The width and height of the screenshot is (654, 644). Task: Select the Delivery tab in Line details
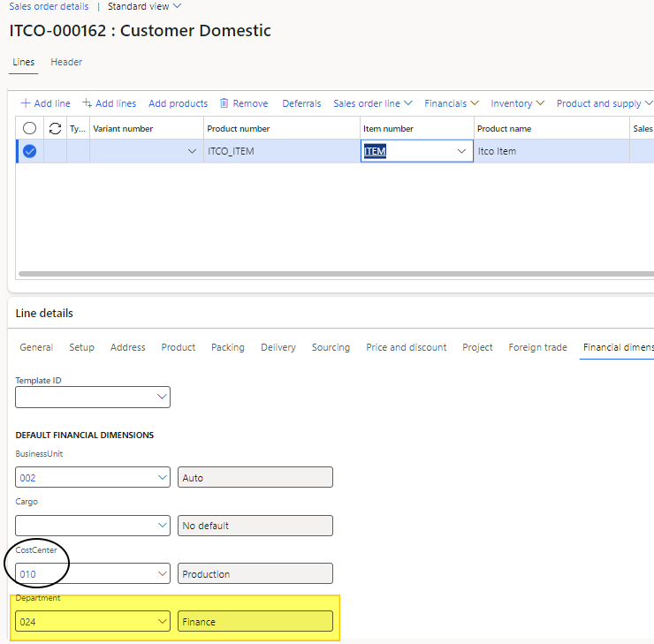click(x=278, y=347)
